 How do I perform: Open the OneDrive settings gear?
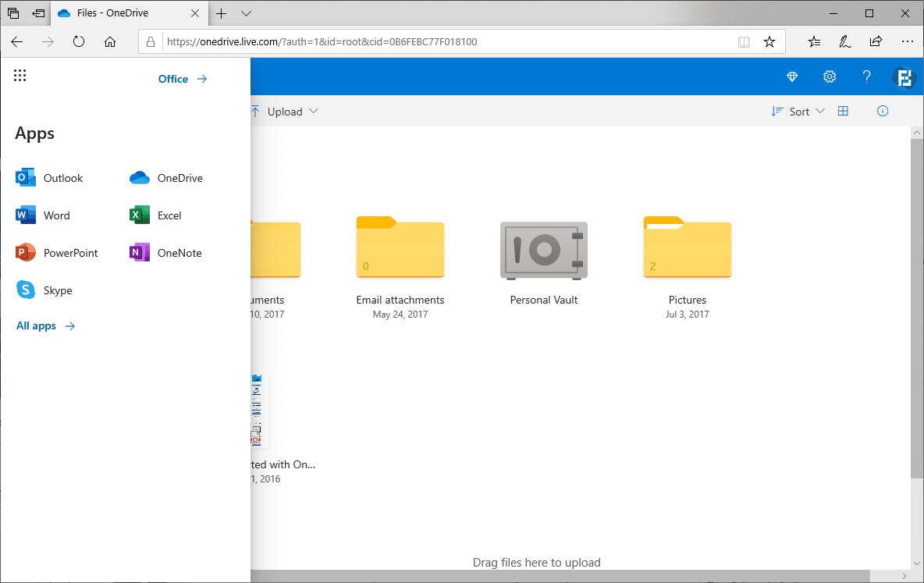pos(830,76)
